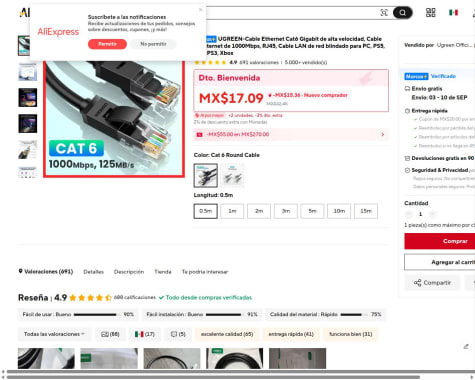Image resolution: width=475 pixels, height=380 pixels.
Task: Select the fifth product thumbnail in sidebar
Action: 28,149
